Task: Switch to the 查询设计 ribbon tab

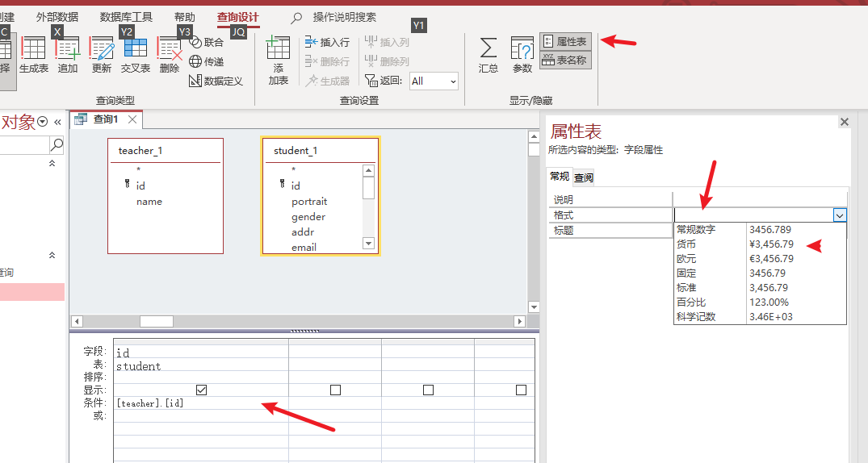Action: pos(237,17)
